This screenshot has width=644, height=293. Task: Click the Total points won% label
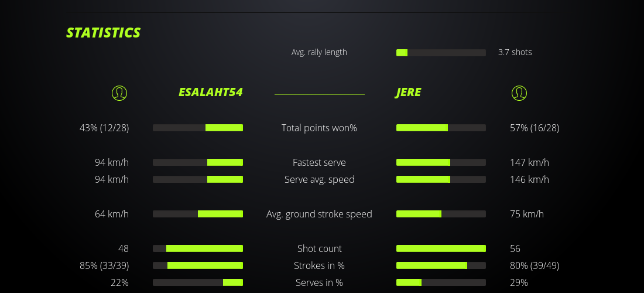pyautogui.click(x=319, y=128)
